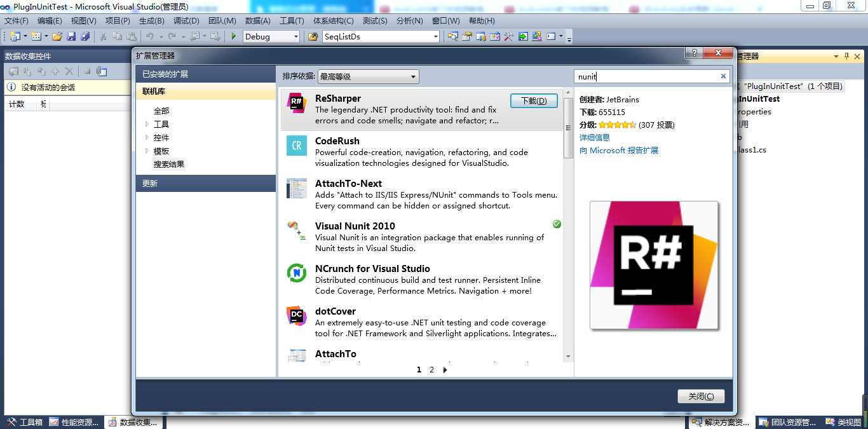This screenshot has height=429, width=868.
Task: Click the next page arrow
Action: pyautogui.click(x=445, y=369)
